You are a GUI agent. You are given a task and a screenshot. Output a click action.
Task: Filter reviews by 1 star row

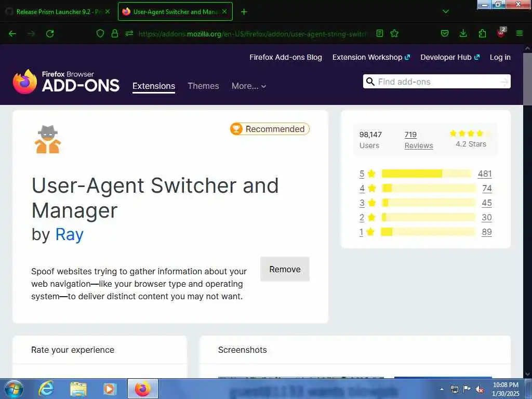425,232
